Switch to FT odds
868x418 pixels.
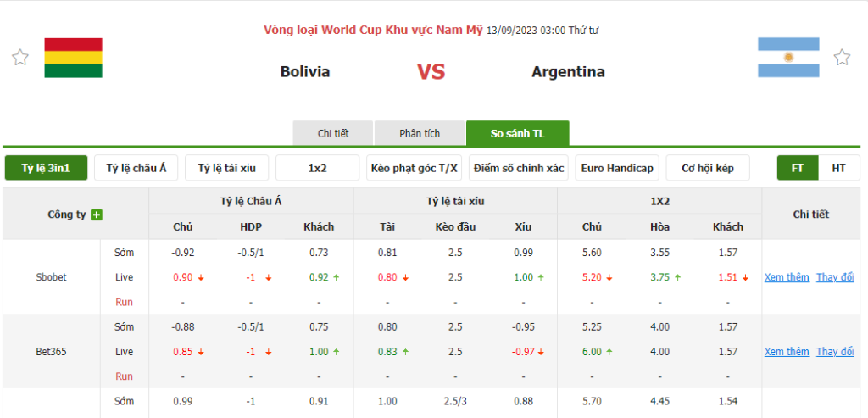point(797,168)
